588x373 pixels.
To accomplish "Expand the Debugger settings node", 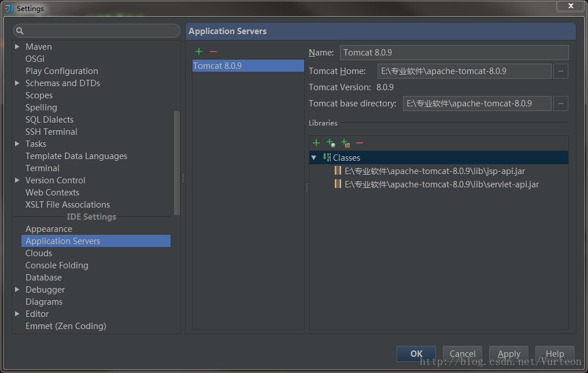I will (x=17, y=289).
